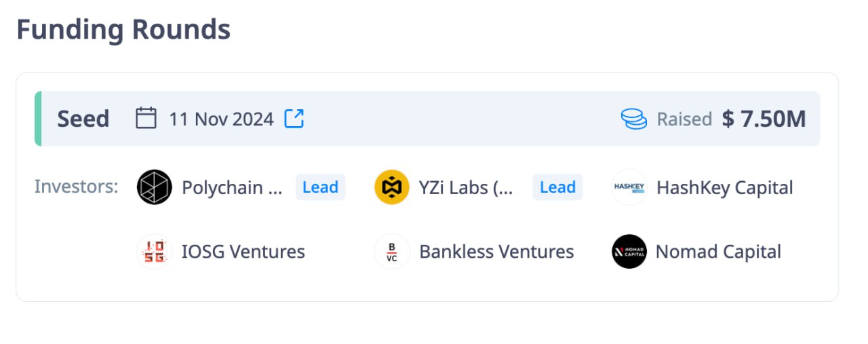Open the HashKey Capital investor link

[x=724, y=187]
